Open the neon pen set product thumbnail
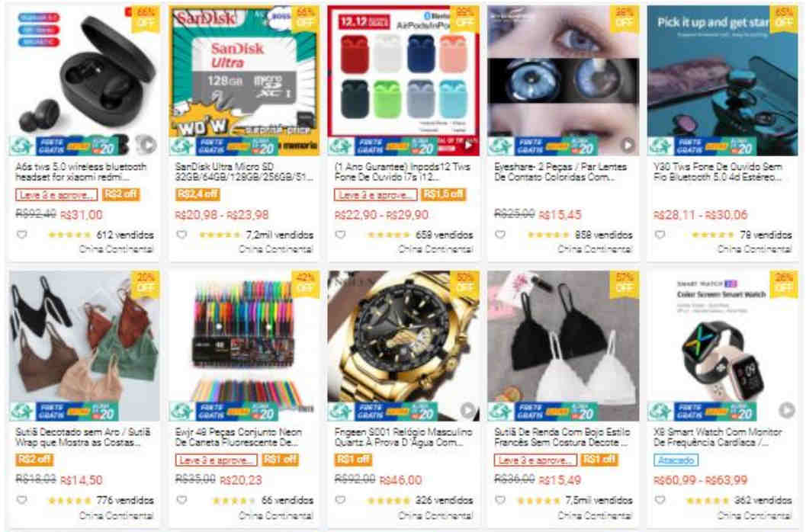 [244, 346]
